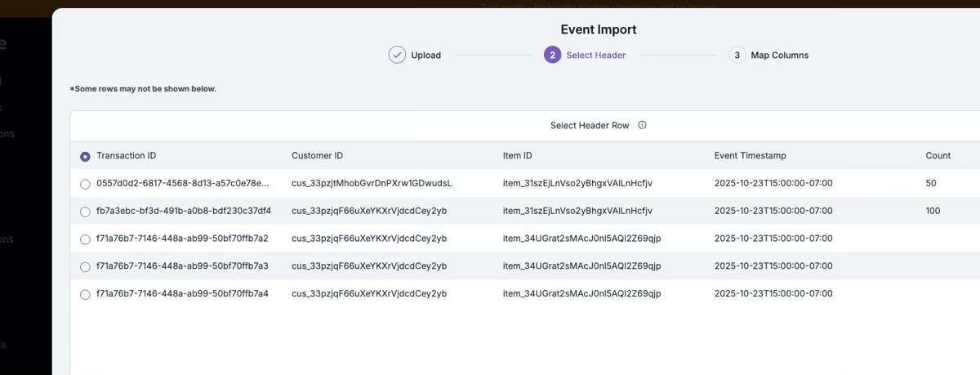The width and height of the screenshot is (980, 375).
Task: Click the info icon beside Select Header Row
Action: (642, 126)
